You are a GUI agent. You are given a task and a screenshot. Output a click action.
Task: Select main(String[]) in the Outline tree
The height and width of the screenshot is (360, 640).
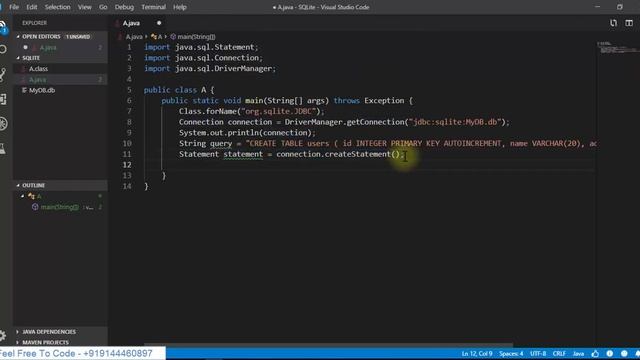(60, 207)
